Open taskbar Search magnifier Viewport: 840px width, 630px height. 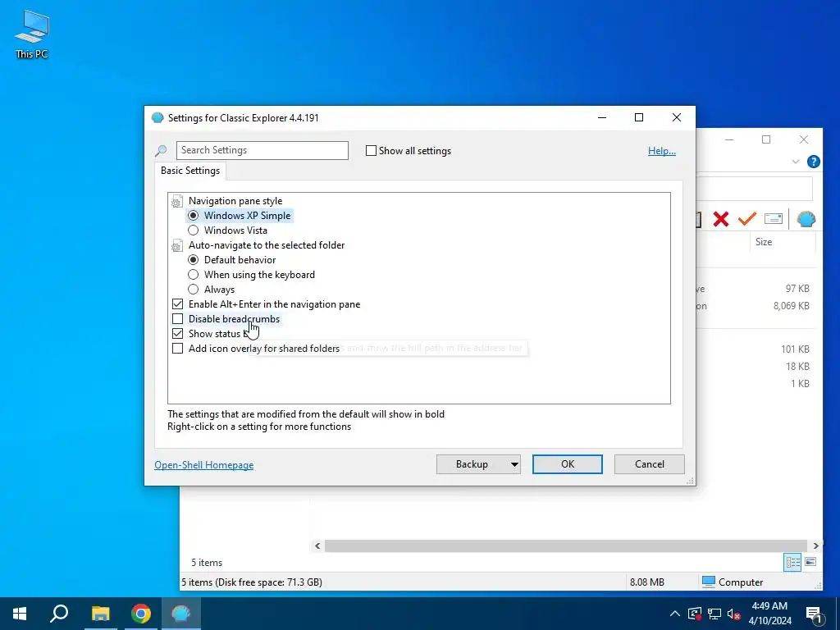[59, 614]
